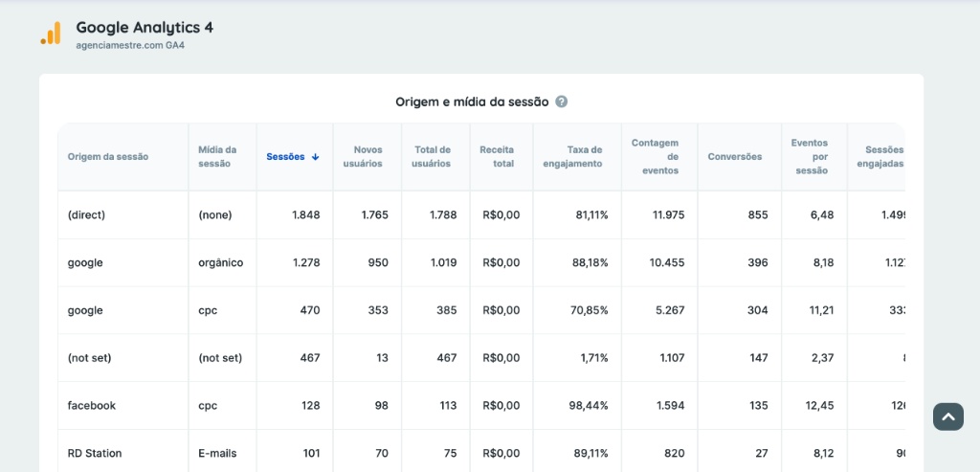Click the 88,18% engagement rate value
980x472 pixels.
point(590,262)
